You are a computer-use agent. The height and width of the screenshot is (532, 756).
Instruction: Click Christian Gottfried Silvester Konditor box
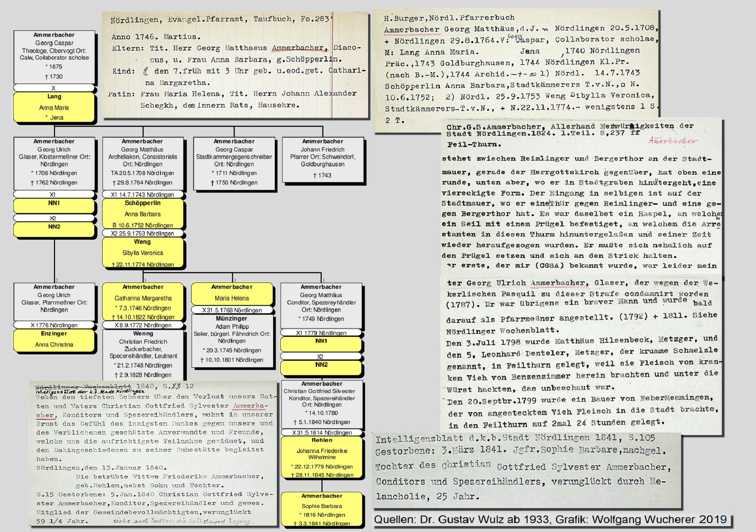[x=321, y=403]
